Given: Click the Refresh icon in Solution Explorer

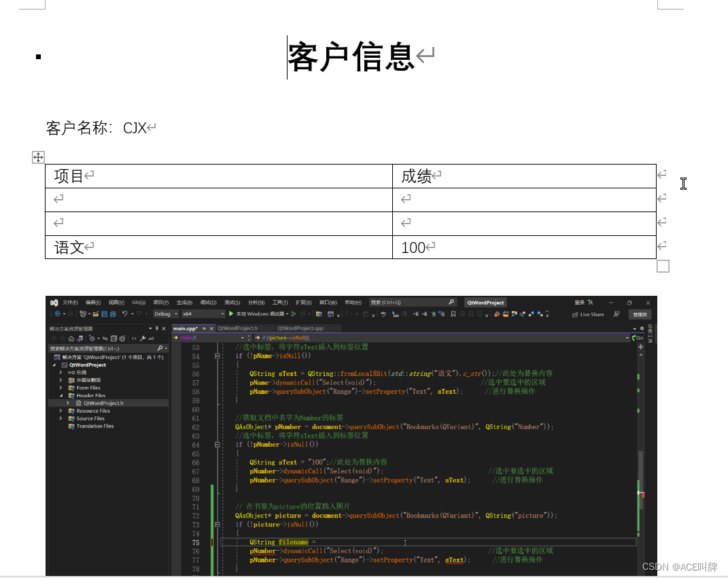Looking at the screenshot, I should [x=105, y=339].
